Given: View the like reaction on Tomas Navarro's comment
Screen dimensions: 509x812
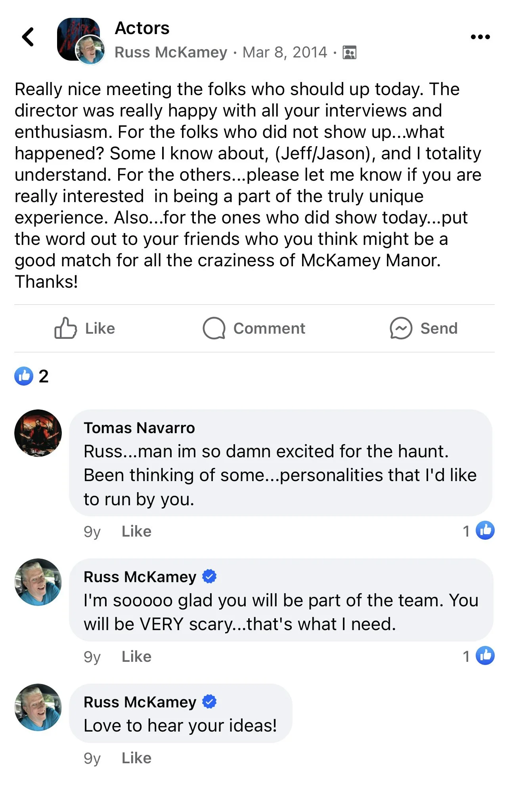Looking at the screenshot, I should point(478,531).
